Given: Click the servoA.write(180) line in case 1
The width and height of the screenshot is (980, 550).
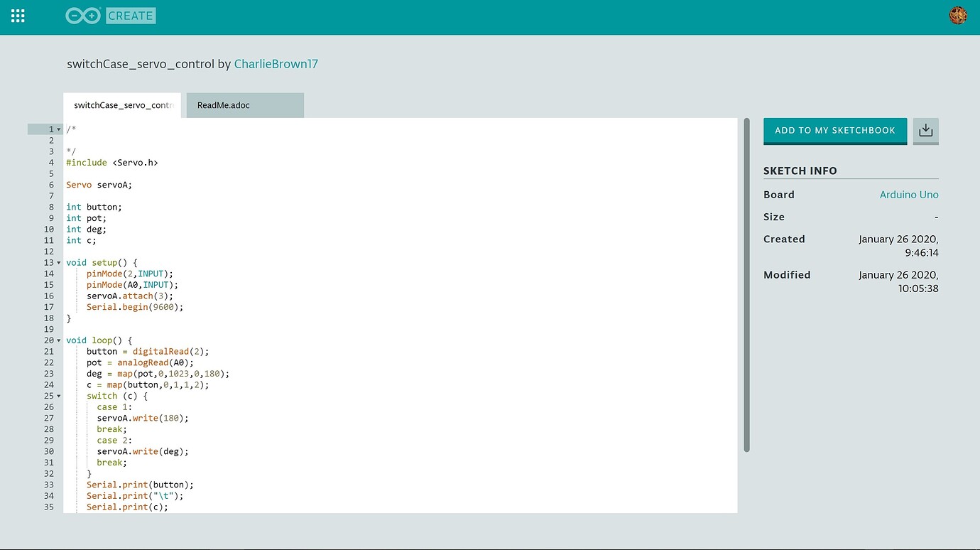Looking at the screenshot, I should 142,418.
